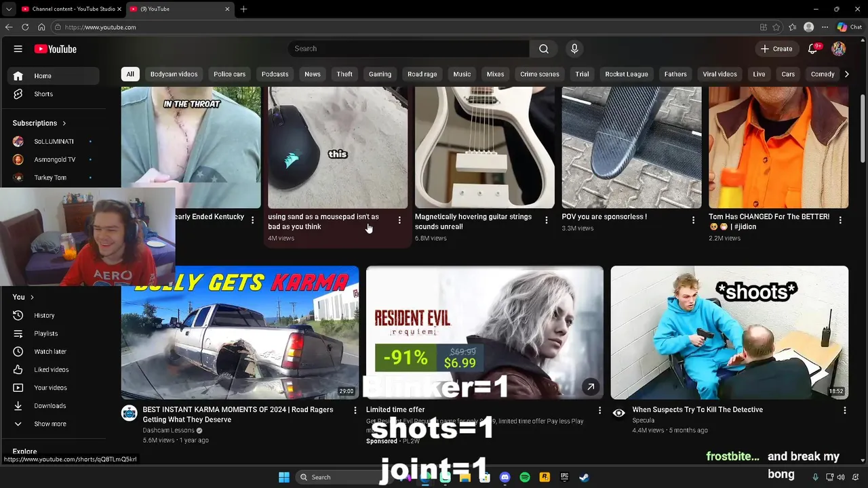Screen dimensions: 868x488
Task: Open the YouTube account avatar menu
Action: point(839,49)
